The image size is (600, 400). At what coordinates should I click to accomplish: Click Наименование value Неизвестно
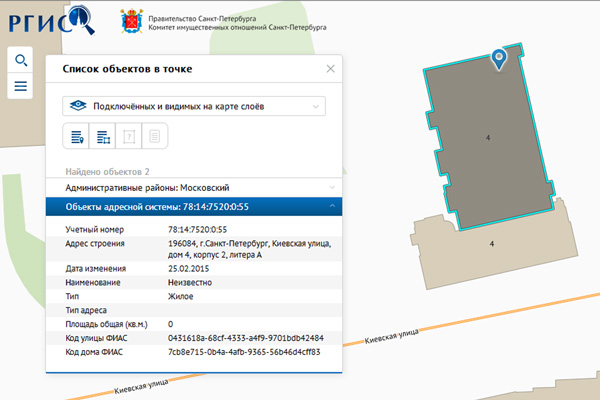[190, 282]
